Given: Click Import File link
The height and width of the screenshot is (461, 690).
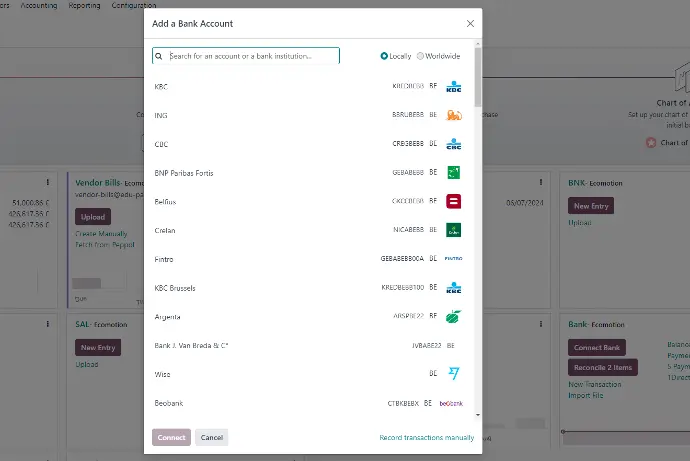Looking at the screenshot, I should [x=585, y=395].
